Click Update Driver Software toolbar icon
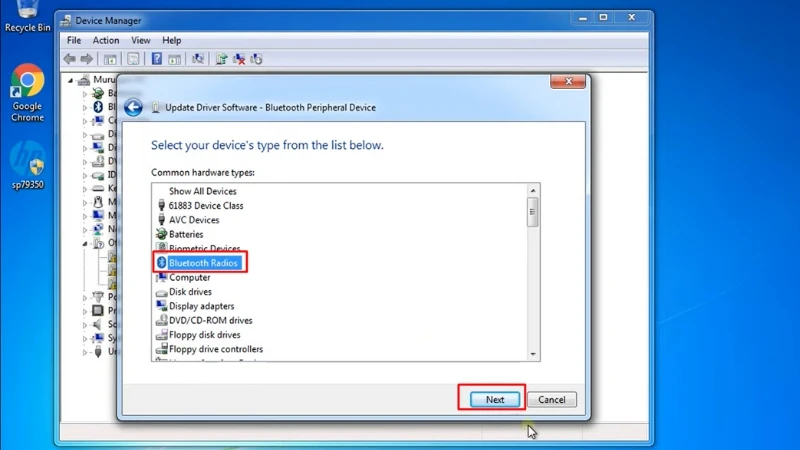This screenshot has width=800, height=450. (x=221, y=59)
